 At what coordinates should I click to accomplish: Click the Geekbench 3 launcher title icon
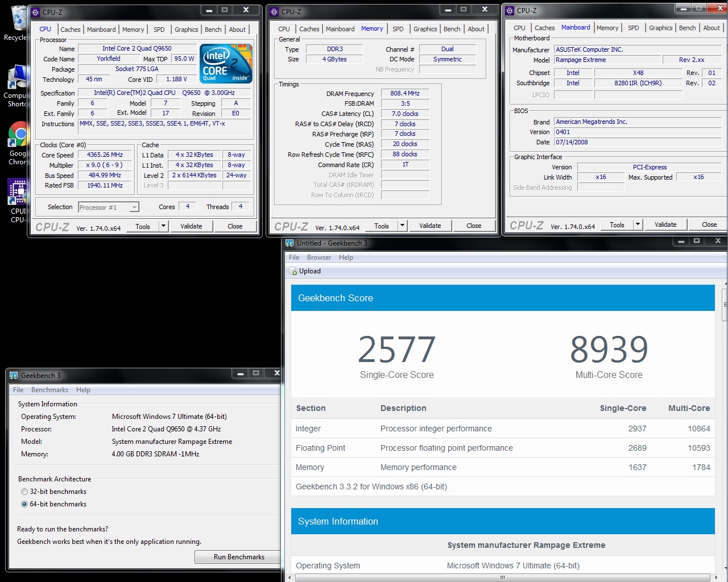pyautogui.click(x=14, y=375)
